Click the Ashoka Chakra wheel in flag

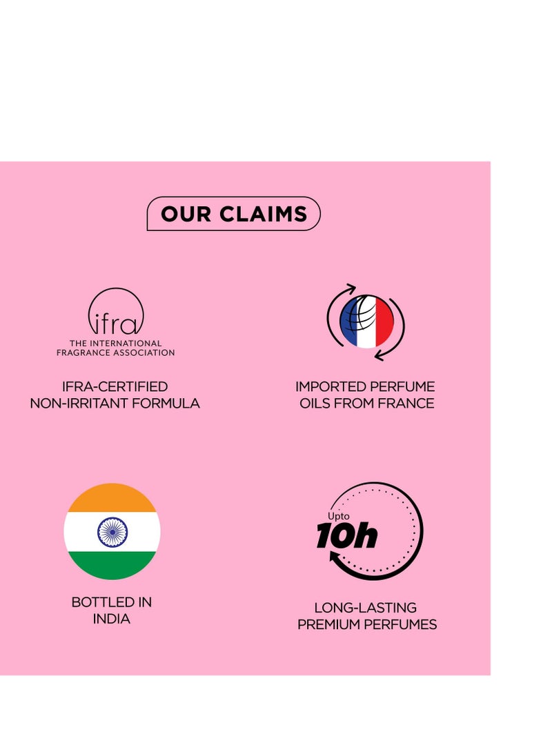tap(112, 532)
